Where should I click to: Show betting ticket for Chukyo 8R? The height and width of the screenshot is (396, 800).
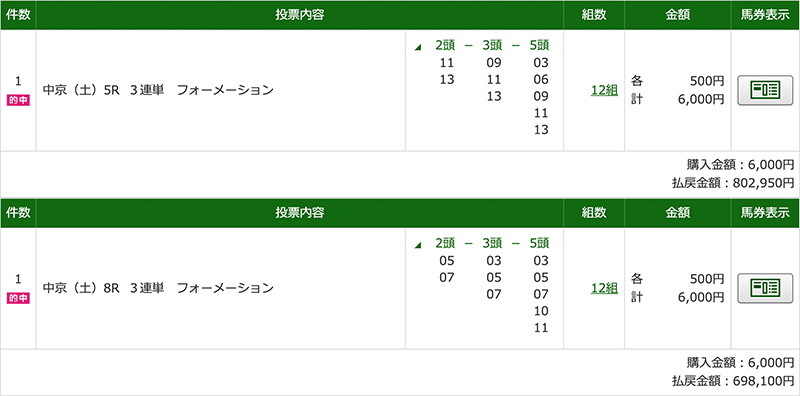765,288
